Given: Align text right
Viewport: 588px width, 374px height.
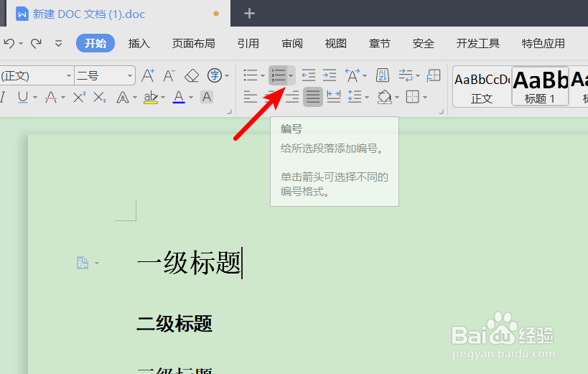Looking at the screenshot, I should [x=292, y=97].
